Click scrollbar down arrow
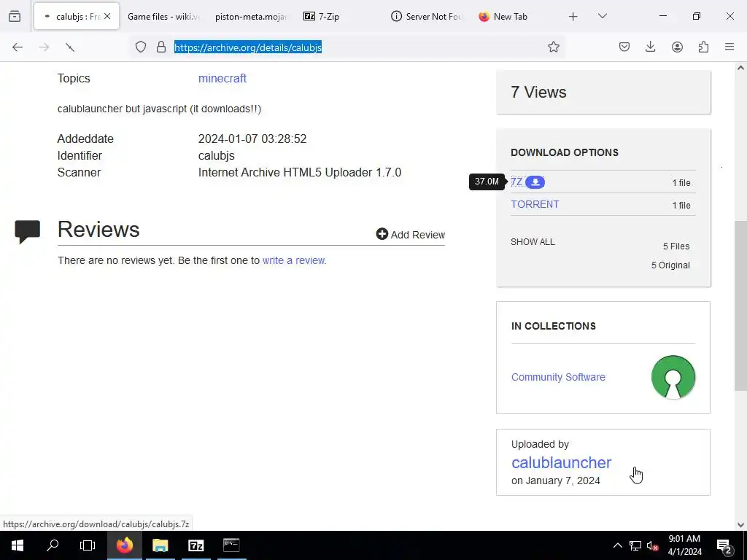The width and height of the screenshot is (747, 560). tap(740, 525)
